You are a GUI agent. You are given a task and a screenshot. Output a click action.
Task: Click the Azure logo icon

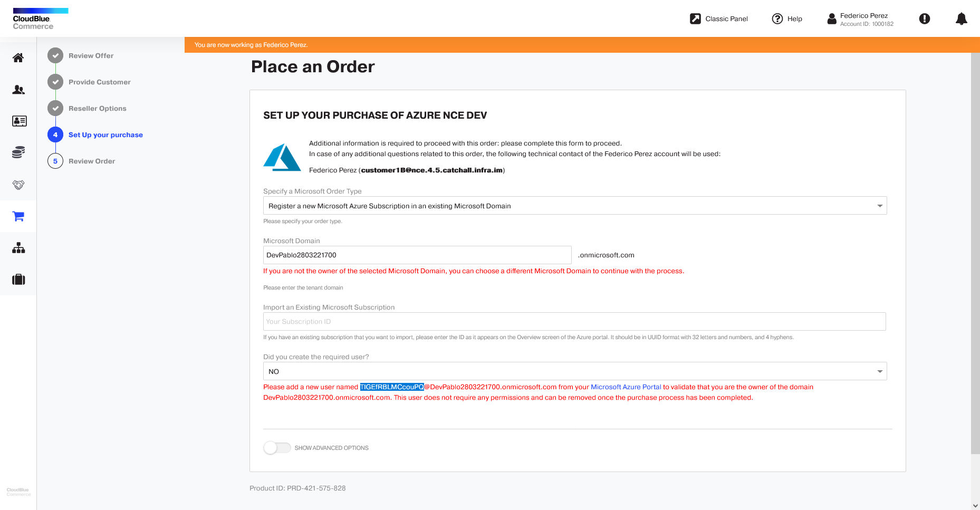[x=282, y=157]
